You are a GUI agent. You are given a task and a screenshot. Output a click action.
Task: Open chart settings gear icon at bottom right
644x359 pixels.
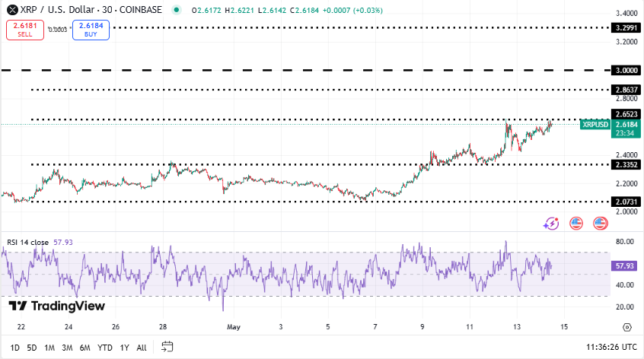(x=626, y=327)
